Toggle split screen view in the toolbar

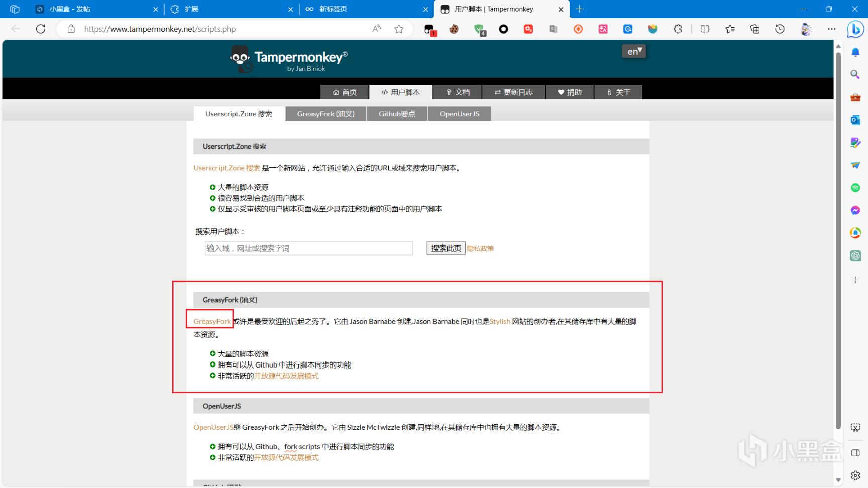coord(705,29)
